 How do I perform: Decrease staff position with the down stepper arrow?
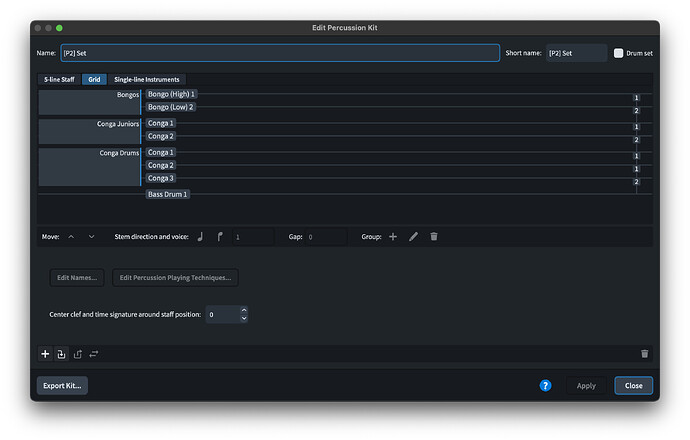tap(244, 318)
